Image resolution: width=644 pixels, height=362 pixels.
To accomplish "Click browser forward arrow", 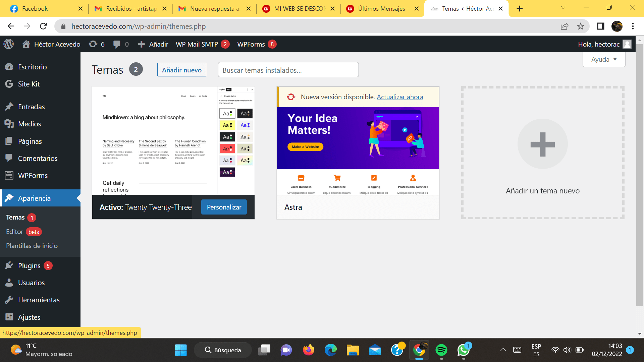I will (x=27, y=26).
